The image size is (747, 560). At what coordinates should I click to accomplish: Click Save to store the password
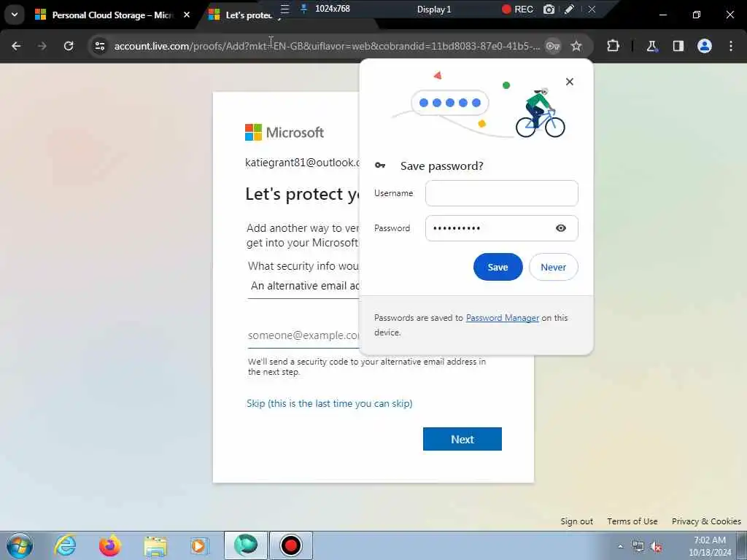tap(498, 267)
